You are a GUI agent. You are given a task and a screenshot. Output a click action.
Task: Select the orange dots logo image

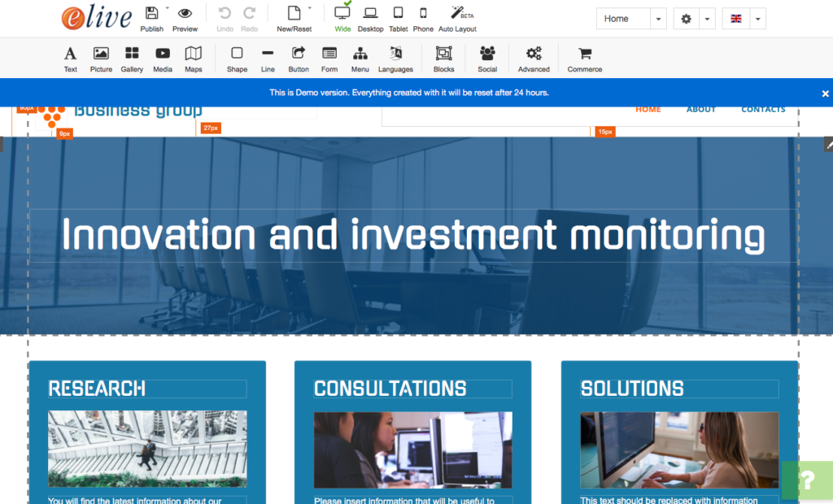[51, 117]
